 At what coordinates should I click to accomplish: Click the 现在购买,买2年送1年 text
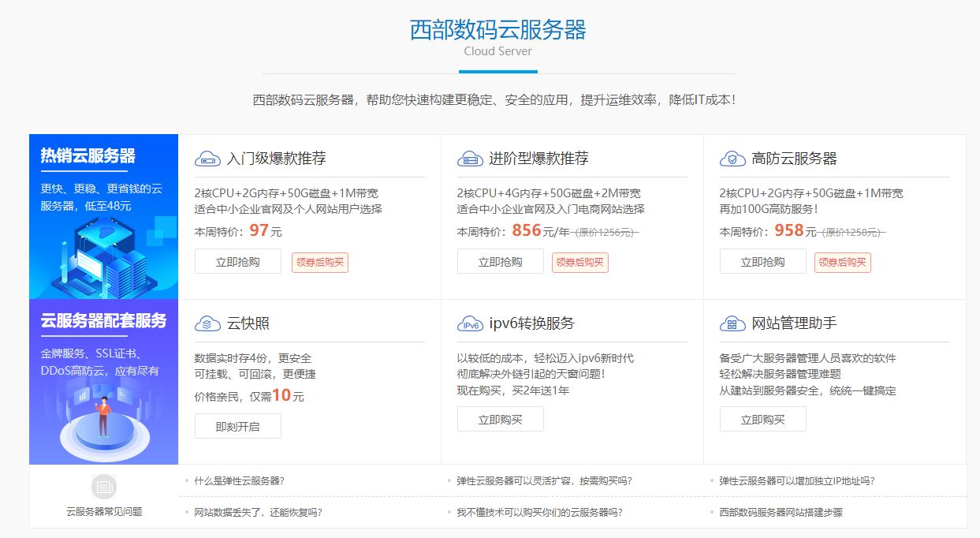pos(513,390)
